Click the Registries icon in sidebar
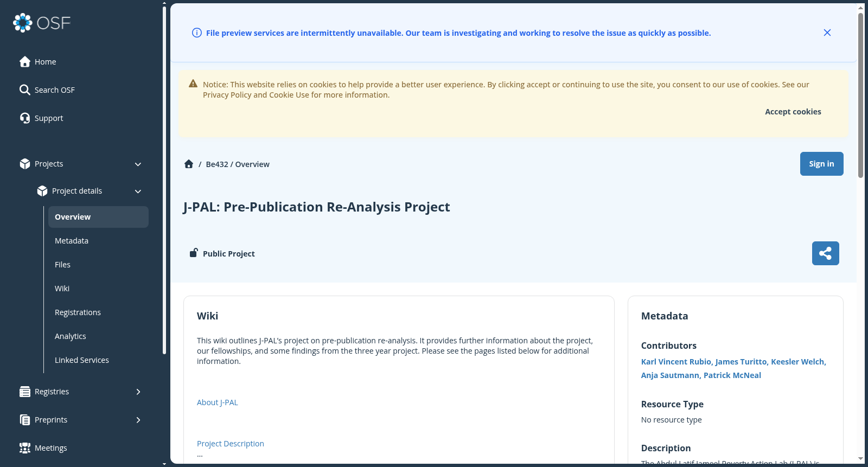The width and height of the screenshot is (868, 467). (25, 392)
